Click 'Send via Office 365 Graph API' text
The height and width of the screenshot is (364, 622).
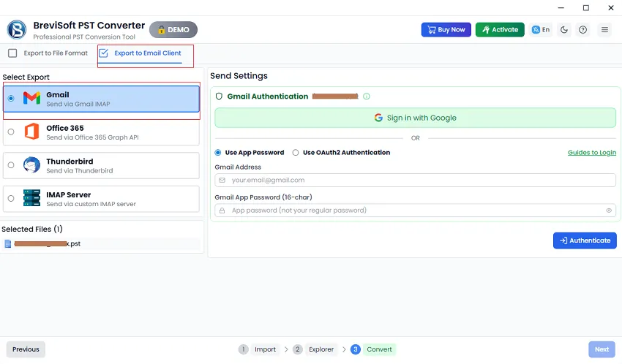(x=92, y=137)
